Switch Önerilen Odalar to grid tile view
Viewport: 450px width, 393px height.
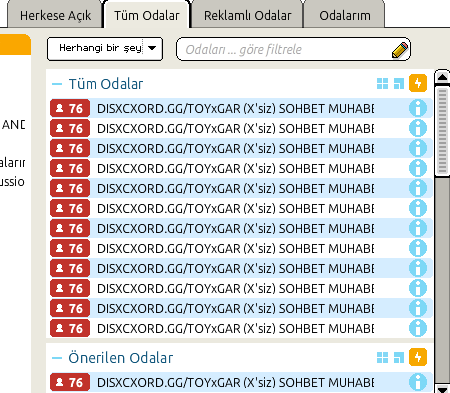click(382, 358)
